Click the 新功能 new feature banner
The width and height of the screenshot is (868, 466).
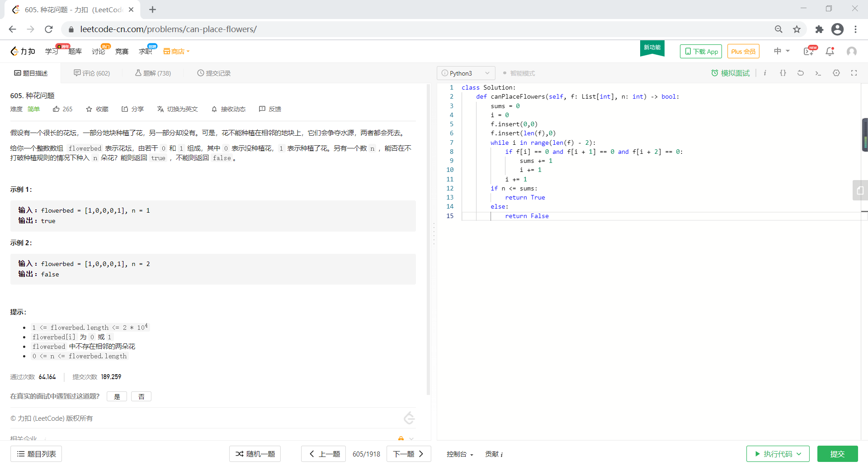pyautogui.click(x=652, y=48)
